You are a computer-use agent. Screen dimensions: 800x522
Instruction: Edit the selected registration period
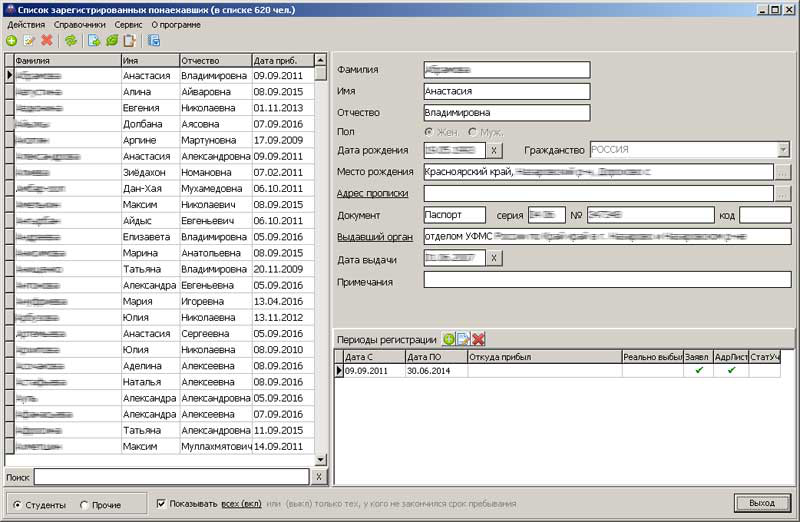[x=463, y=340]
